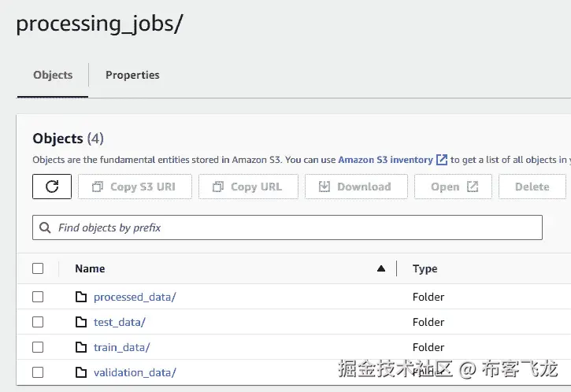
Task: Check the test_data/ row checkbox
Action: (x=38, y=322)
